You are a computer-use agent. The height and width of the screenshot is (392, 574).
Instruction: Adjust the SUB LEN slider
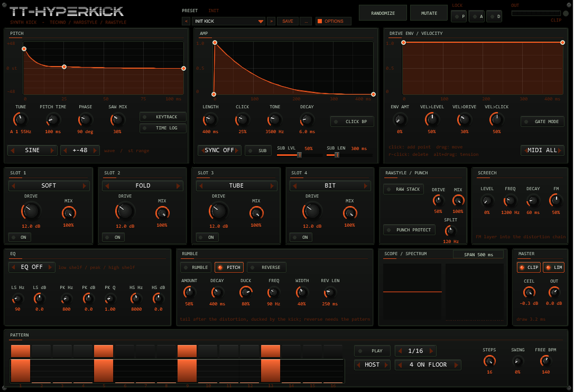(x=337, y=155)
